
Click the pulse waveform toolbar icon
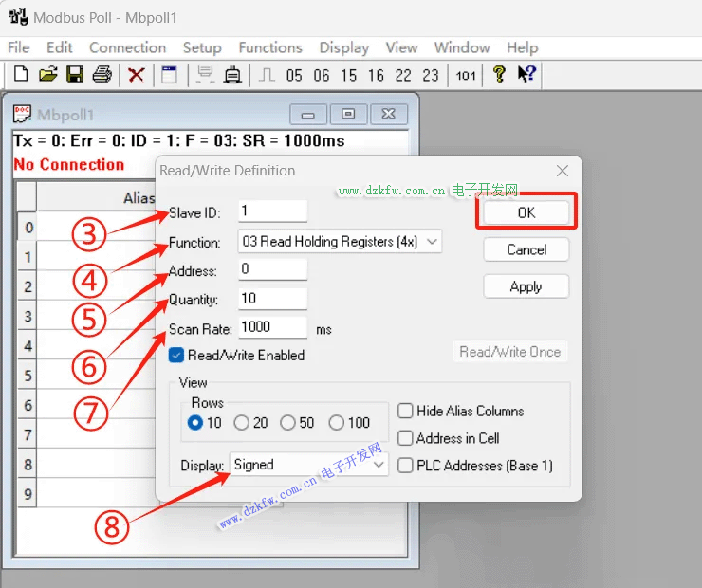click(x=267, y=75)
